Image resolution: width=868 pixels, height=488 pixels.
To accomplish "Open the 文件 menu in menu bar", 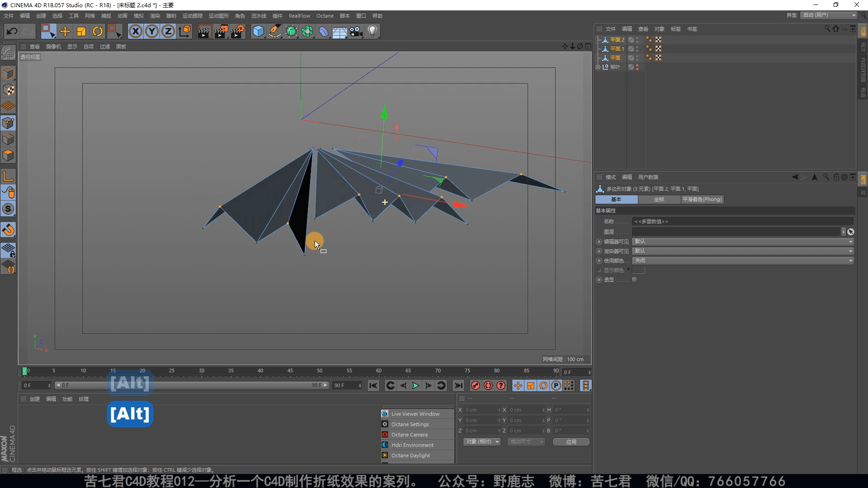I will (9, 16).
